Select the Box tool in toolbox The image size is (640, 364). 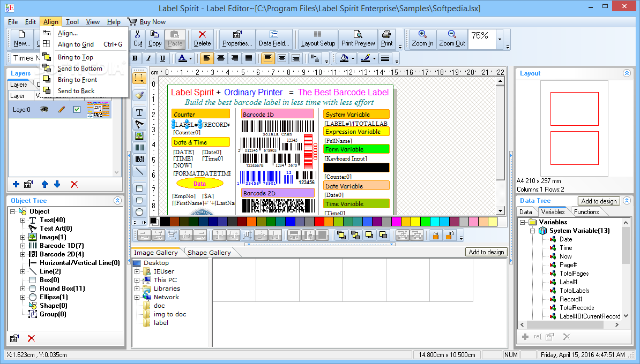coord(139,188)
